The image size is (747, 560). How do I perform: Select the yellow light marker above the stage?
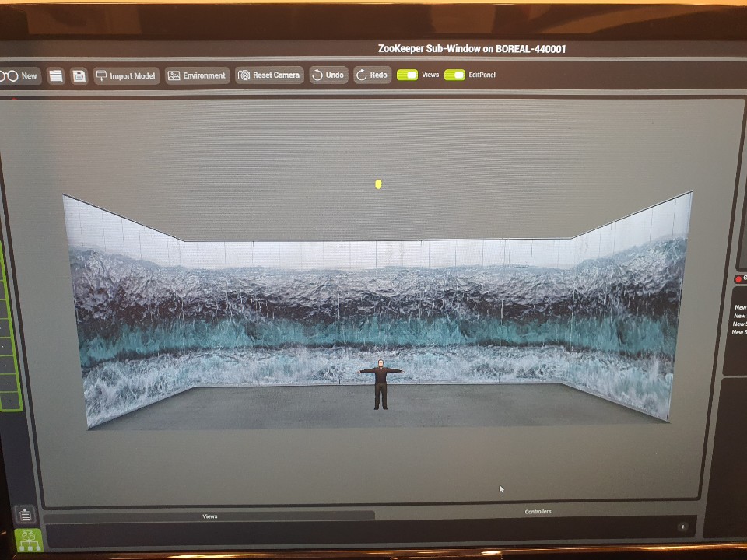click(378, 184)
